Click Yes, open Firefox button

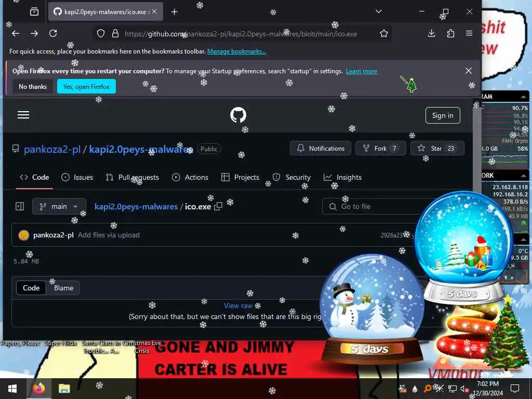[87, 87]
